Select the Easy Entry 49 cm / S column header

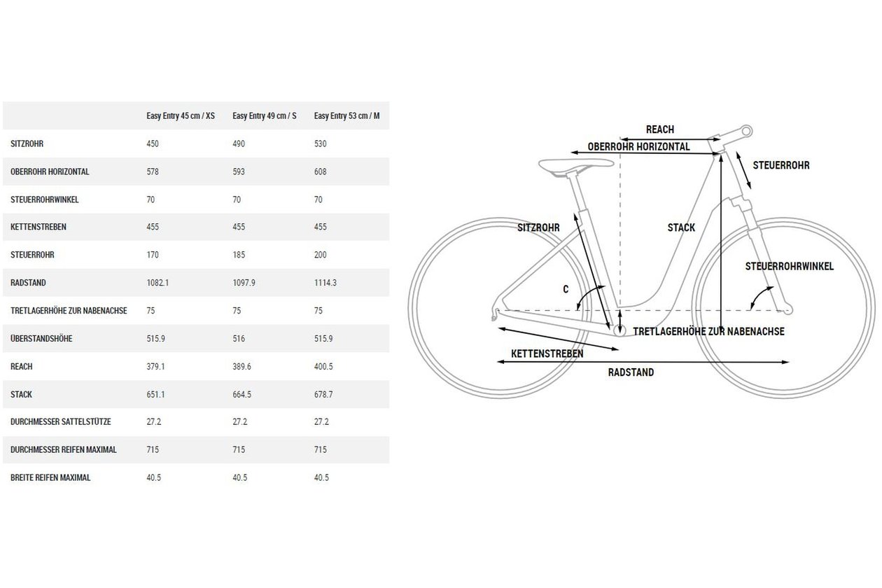point(264,115)
